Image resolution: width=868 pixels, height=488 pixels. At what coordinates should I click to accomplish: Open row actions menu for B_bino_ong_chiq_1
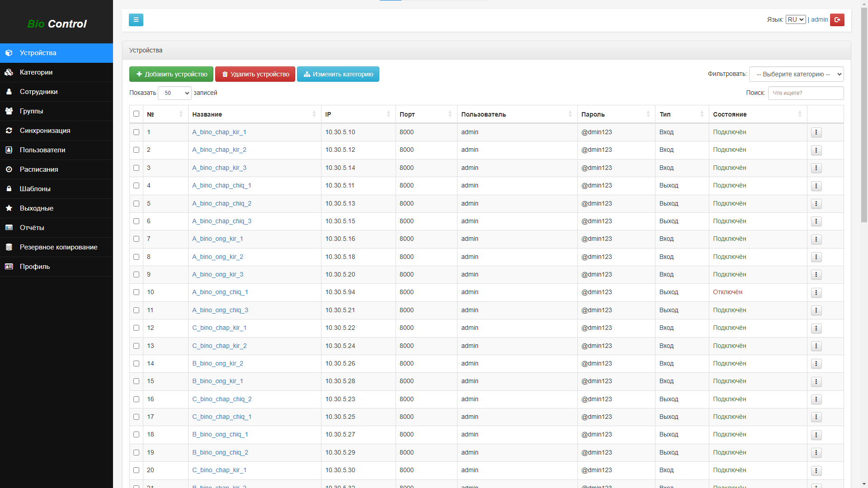(816, 435)
